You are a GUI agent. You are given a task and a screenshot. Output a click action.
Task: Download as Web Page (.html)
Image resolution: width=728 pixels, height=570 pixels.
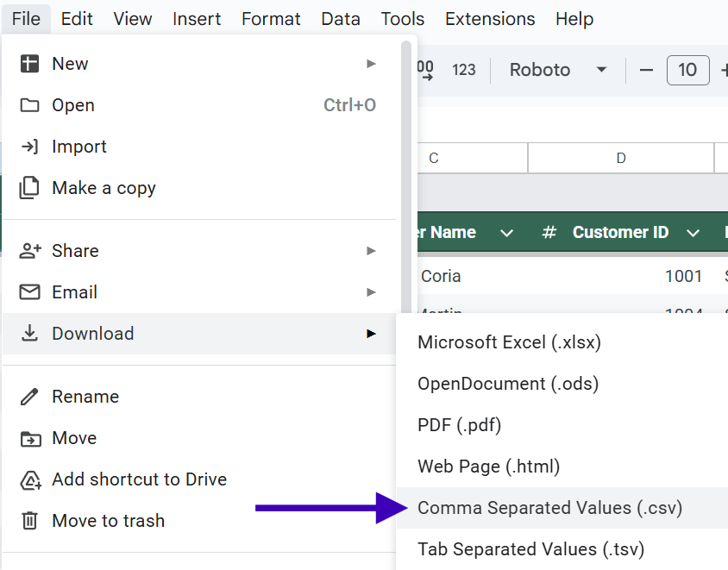[562, 467]
